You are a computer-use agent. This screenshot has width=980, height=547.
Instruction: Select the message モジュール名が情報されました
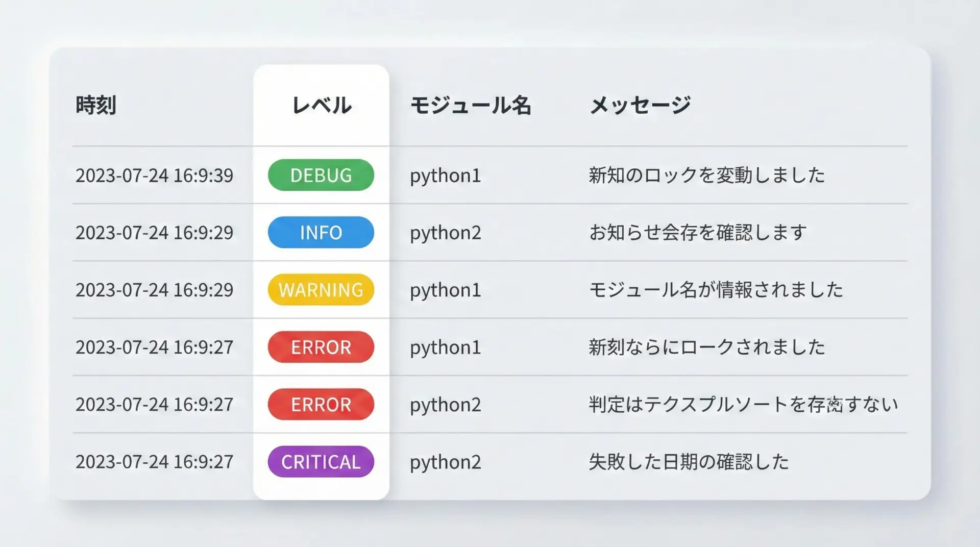[716, 290]
